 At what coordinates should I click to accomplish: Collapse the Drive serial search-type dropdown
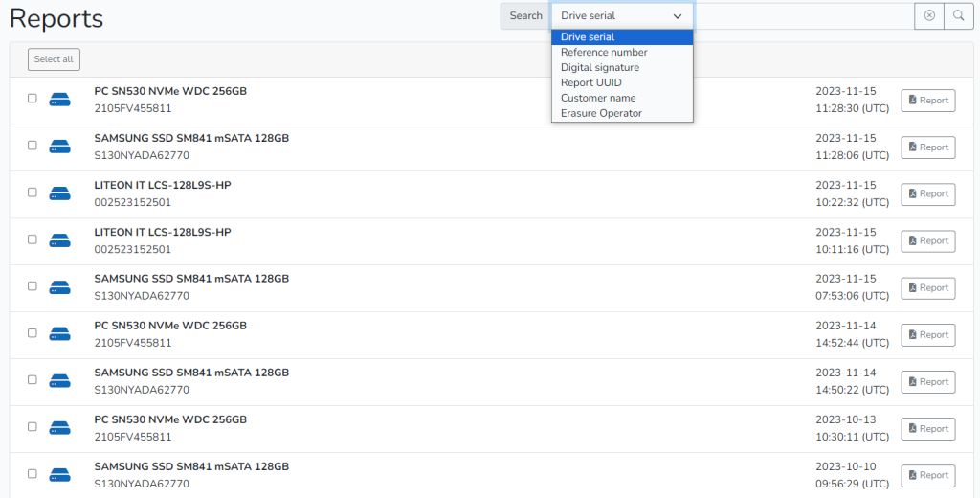tap(622, 15)
